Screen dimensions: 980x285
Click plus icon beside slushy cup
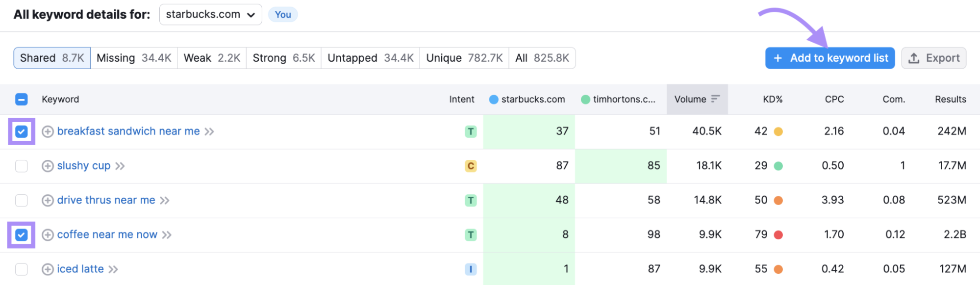pyautogui.click(x=48, y=166)
